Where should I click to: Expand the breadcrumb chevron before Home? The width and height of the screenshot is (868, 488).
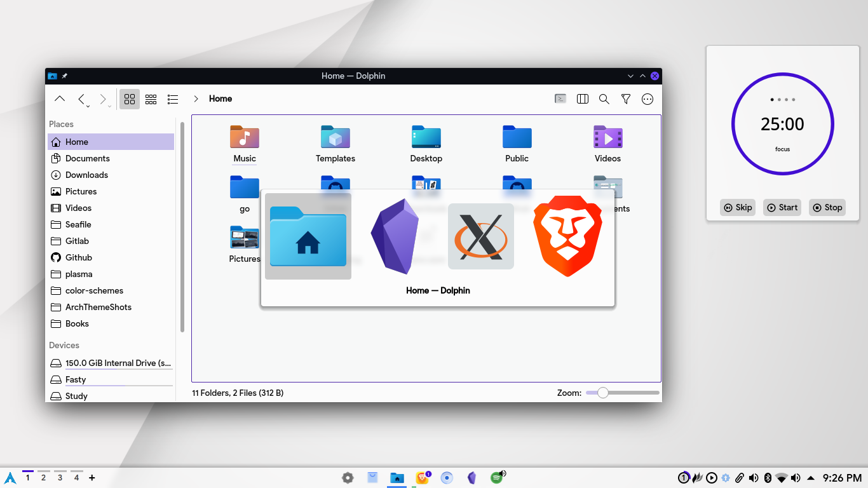[196, 98]
